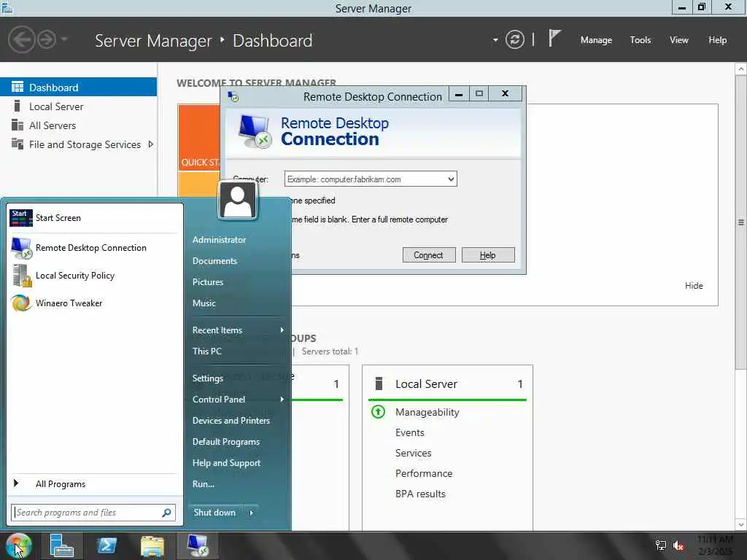The height and width of the screenshot is (560, 747).
Task: Open the Help menu in Server Manager
Action: pyautogui.click(x=717, y=40)
